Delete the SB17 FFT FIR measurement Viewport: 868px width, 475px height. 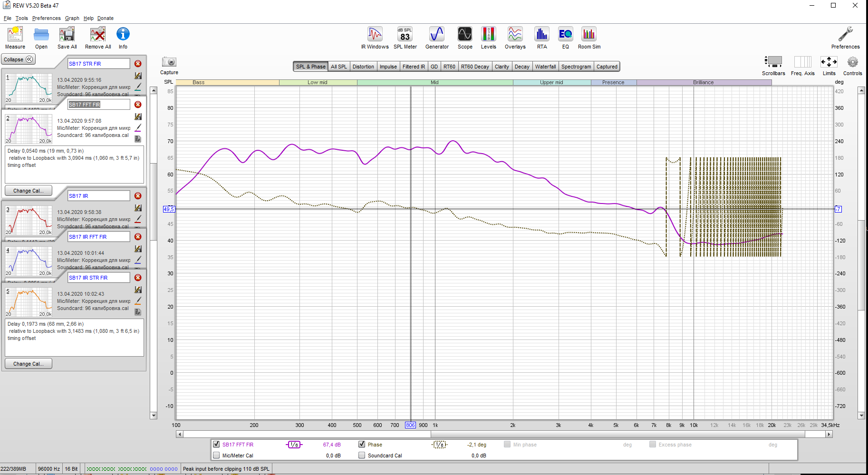[138, 105]
